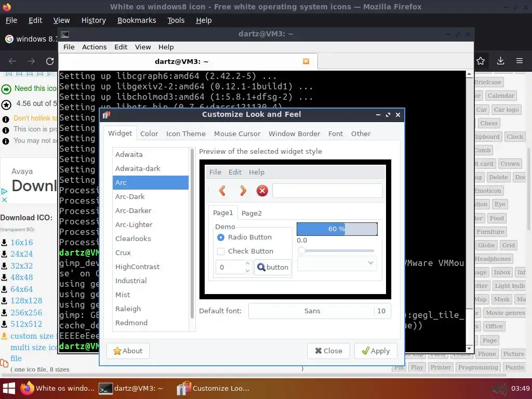
Task: Click the Close button in dialog
Action: point(328,351)
